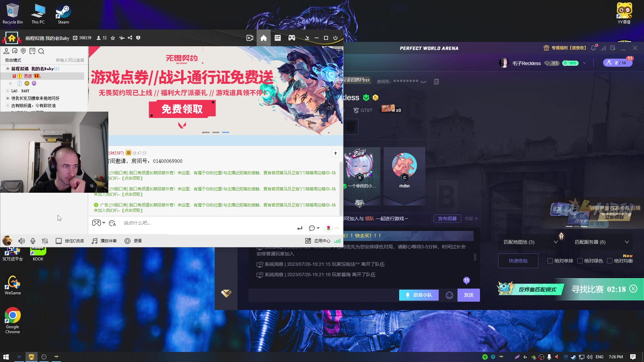Open the template list icon in YY toolbar

pos(278,38)
